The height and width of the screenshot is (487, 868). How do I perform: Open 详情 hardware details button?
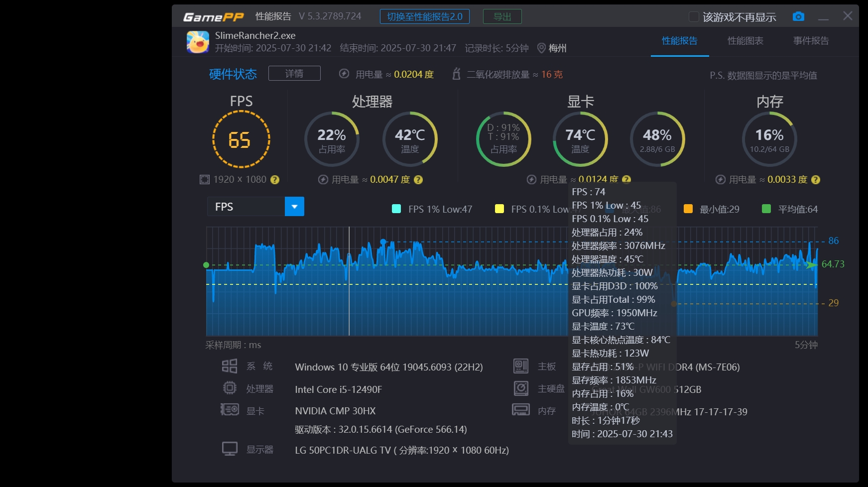294,73
